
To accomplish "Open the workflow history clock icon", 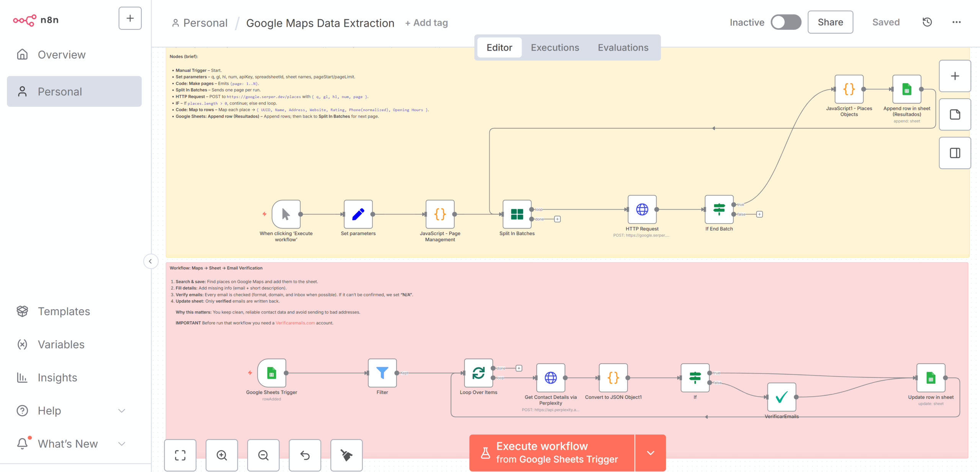I will pyautogui.click(x=927, y=22).
